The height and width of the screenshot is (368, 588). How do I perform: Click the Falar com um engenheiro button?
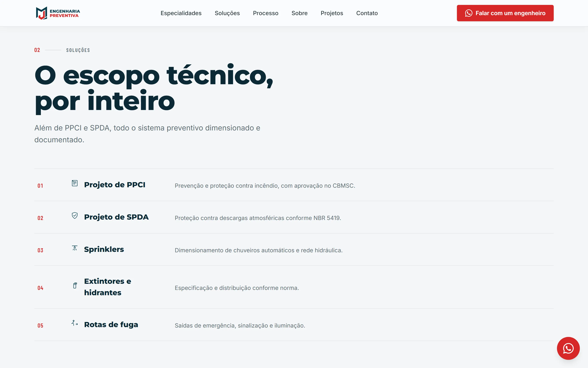point(505,13)
